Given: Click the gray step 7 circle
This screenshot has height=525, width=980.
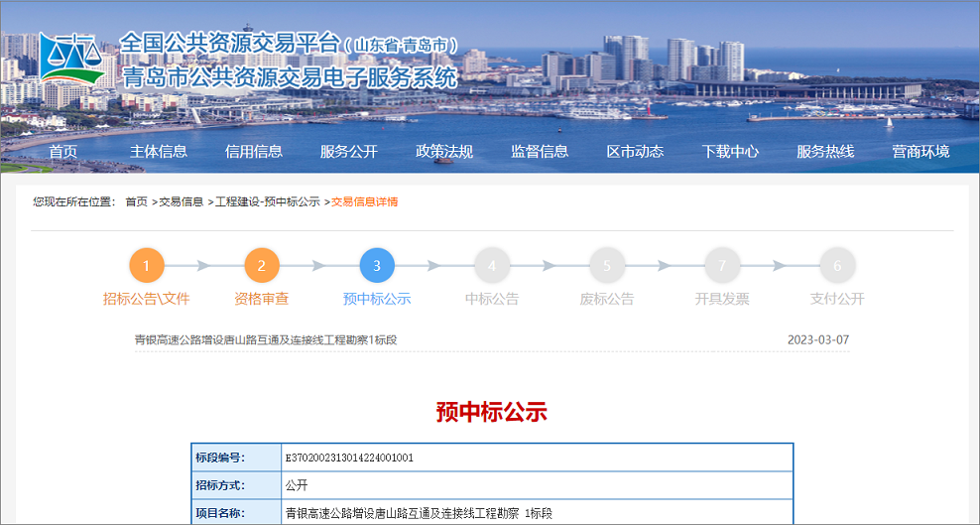Looking at the screenshot, I should [x=722, y=266].
